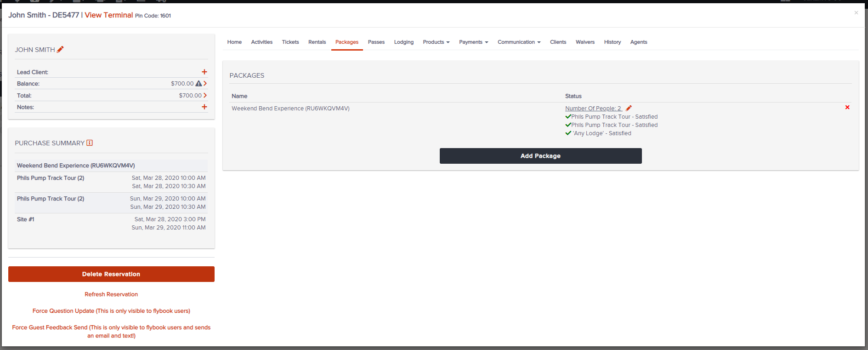Image resolution: width=868 pixels, height=350 pixels.
Task: Click the Delete Reservation button
Action: 111,274
